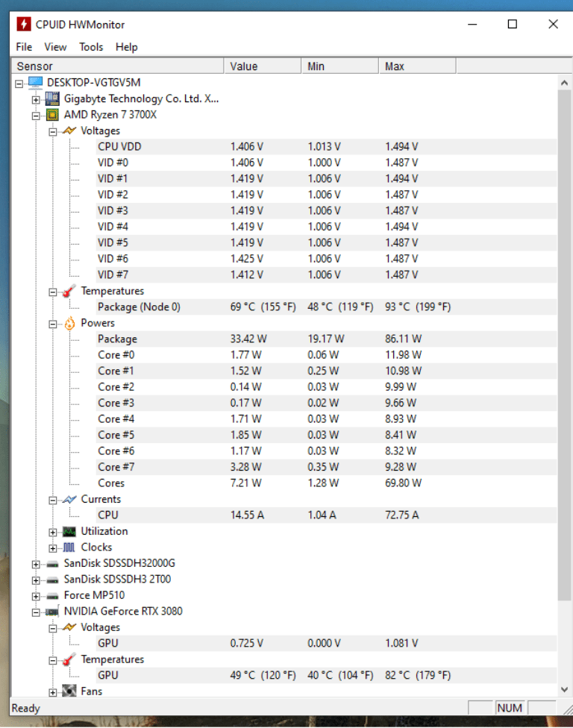Expand the Fans group
Screen dimensions: 573x728
pos(53,693)
